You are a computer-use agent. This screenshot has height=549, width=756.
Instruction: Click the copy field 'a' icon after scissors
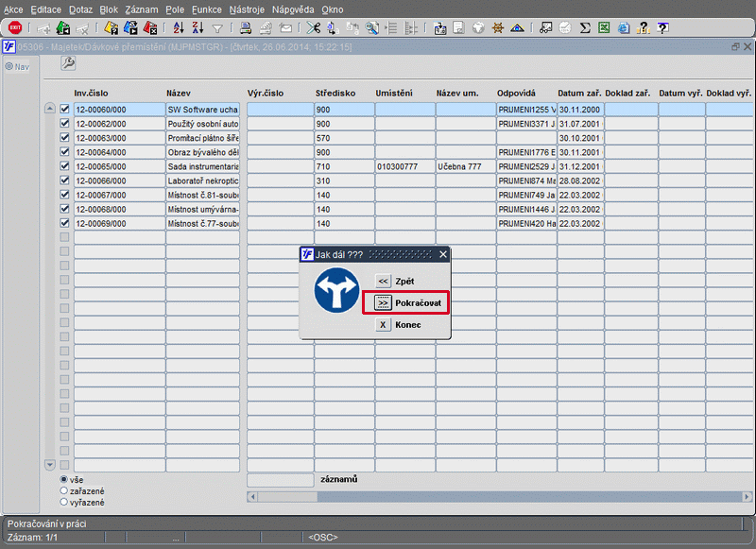(x=333, y=28)
